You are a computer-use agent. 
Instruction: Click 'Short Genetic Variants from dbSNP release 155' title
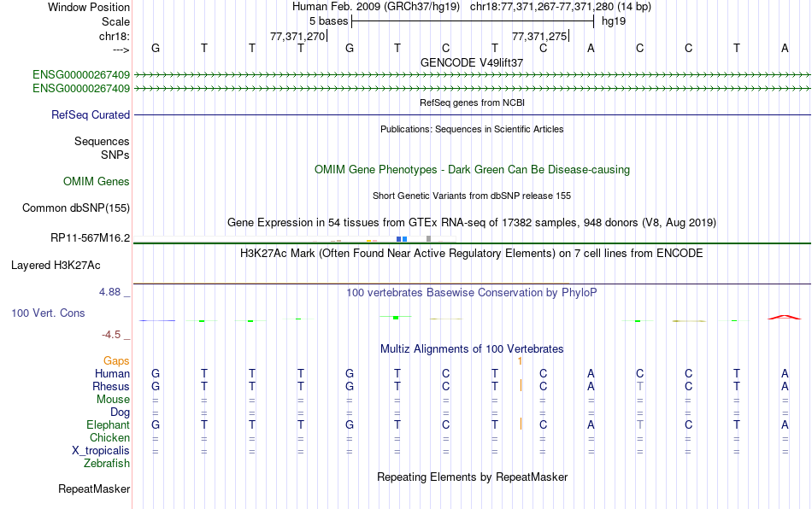coord(472,196)
